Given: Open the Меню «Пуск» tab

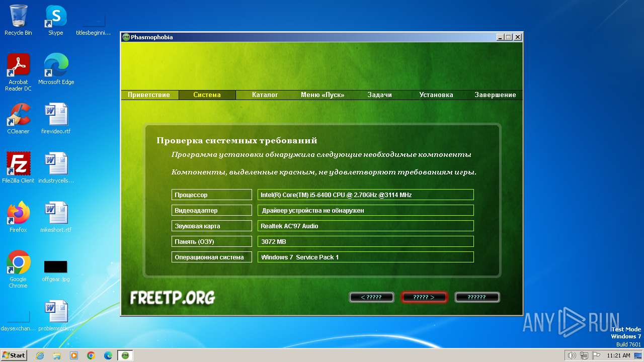Looking at the screenshot, I should [x=322, y=95].
